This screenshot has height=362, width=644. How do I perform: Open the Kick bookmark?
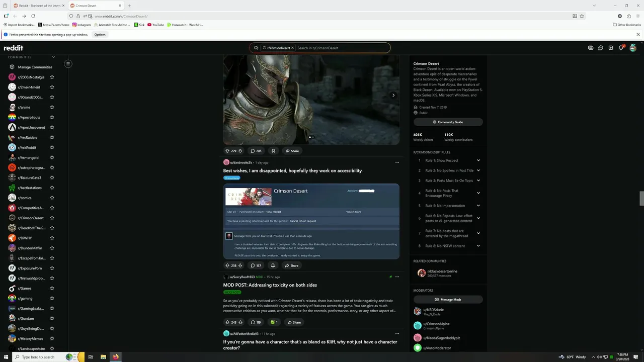pos(139,25)
